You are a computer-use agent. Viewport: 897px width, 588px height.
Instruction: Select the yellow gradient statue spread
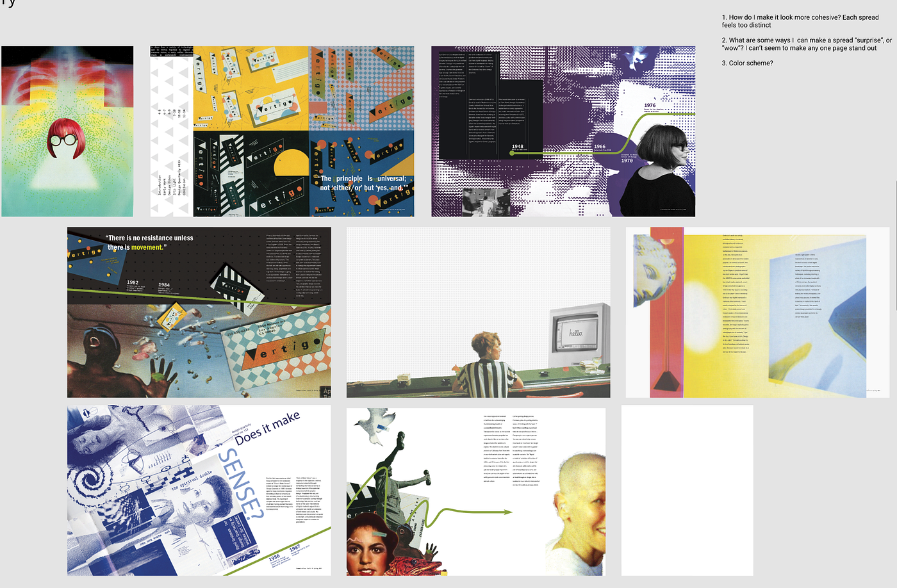758,313
